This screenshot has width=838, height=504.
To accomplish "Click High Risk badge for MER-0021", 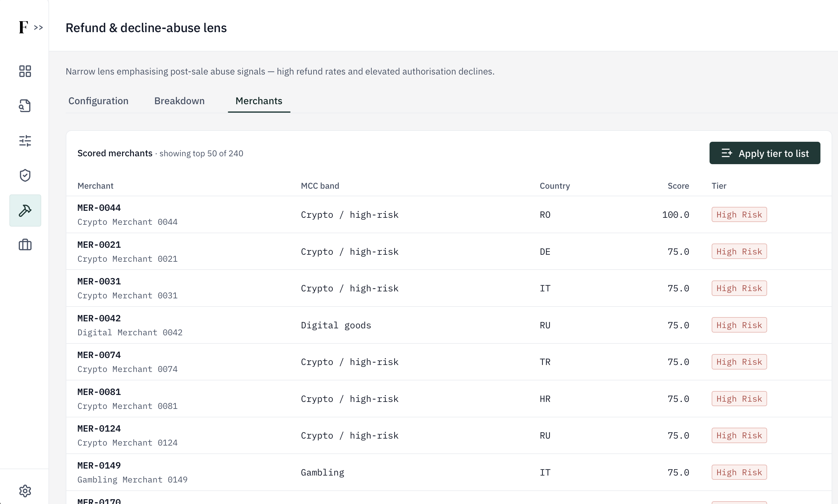I will coord(739,252).
